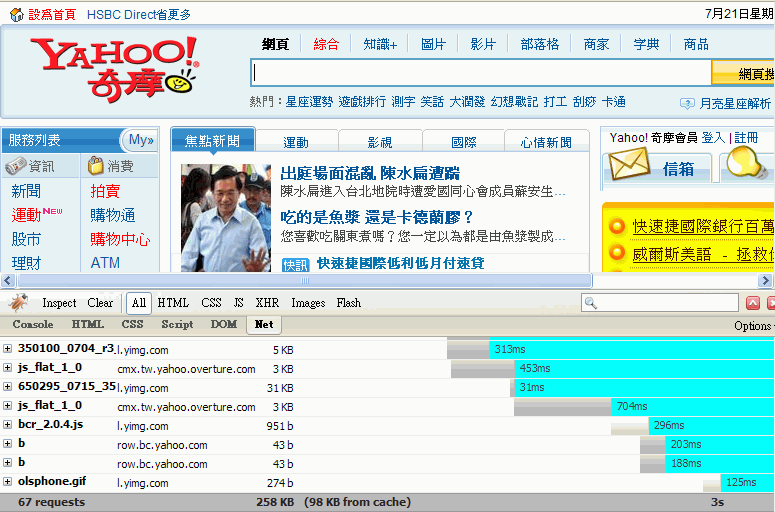Click the home icon beside 設為首頁
Screen dimensions: 775x512
click(17, 15)
